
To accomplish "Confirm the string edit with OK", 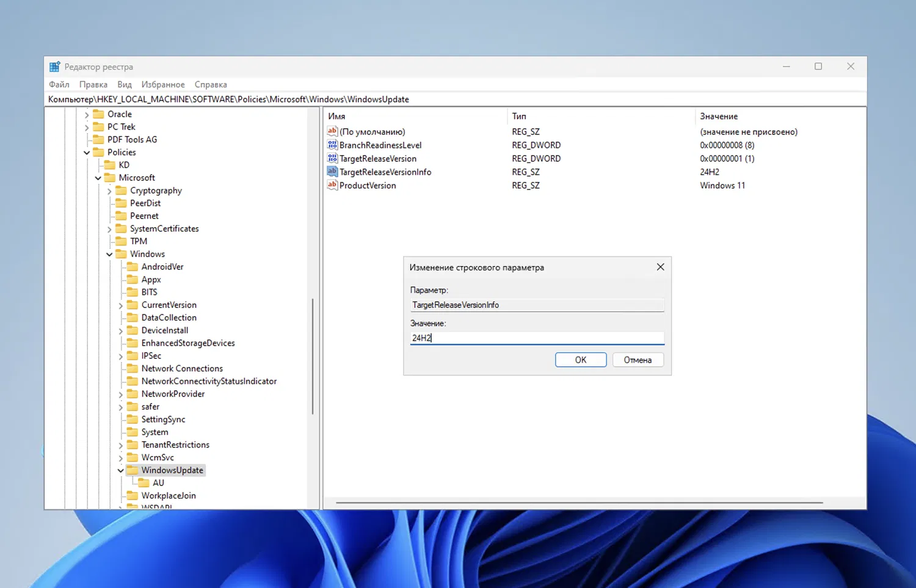I will [x=581, y=360].
